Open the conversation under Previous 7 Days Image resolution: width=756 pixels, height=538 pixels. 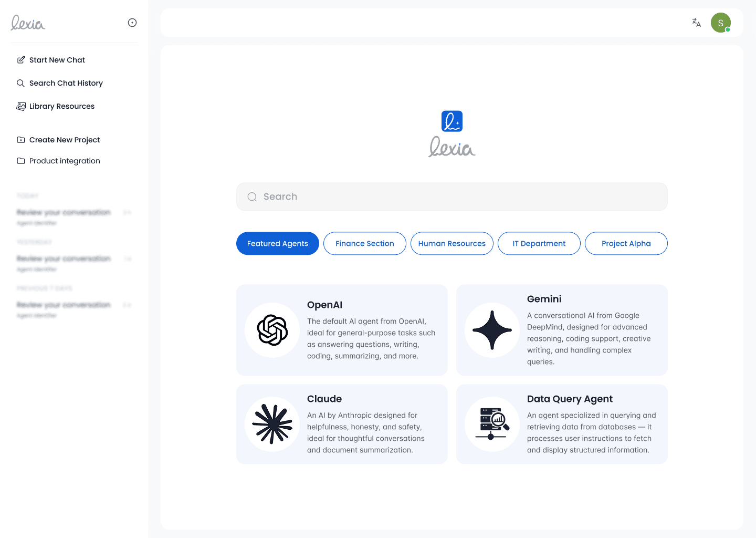pos(74,309)
